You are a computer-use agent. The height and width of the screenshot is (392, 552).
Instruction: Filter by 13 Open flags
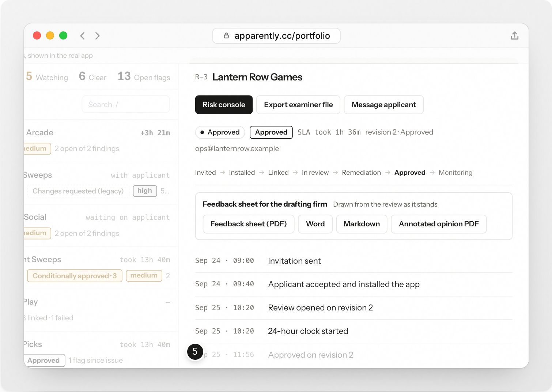[144, 76]
